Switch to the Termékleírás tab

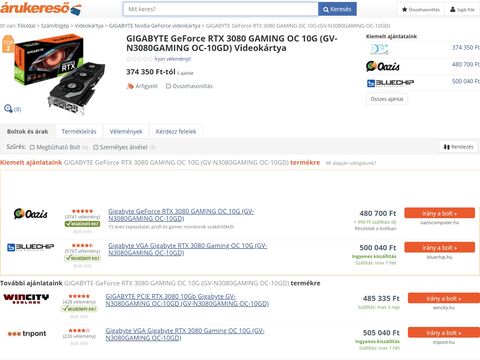(79, 132)
